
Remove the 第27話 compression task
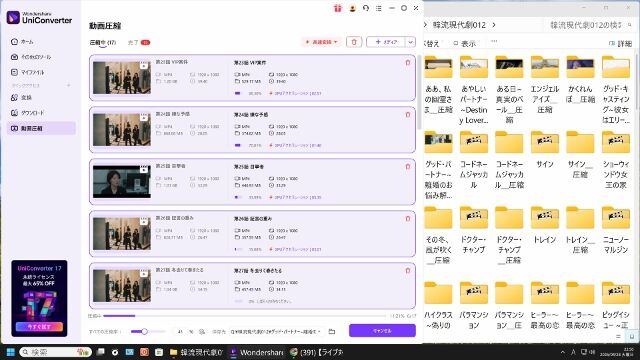click(x=407, y=271)
